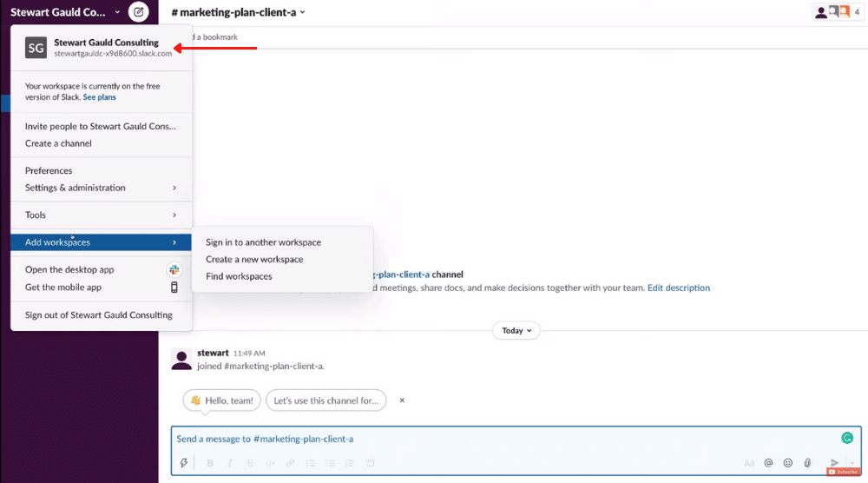
Task: Click the @ mention icon
Action: point(768,463)
